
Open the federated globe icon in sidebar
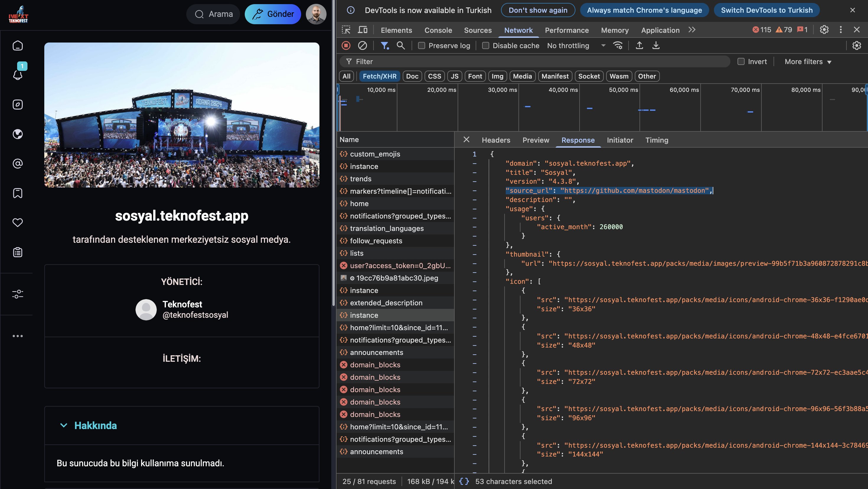[17, 134]
